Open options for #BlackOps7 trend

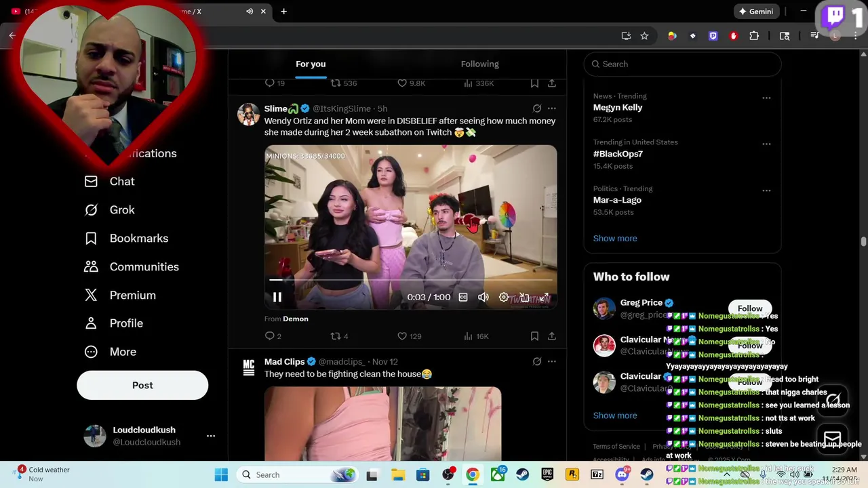pos(766,144)
